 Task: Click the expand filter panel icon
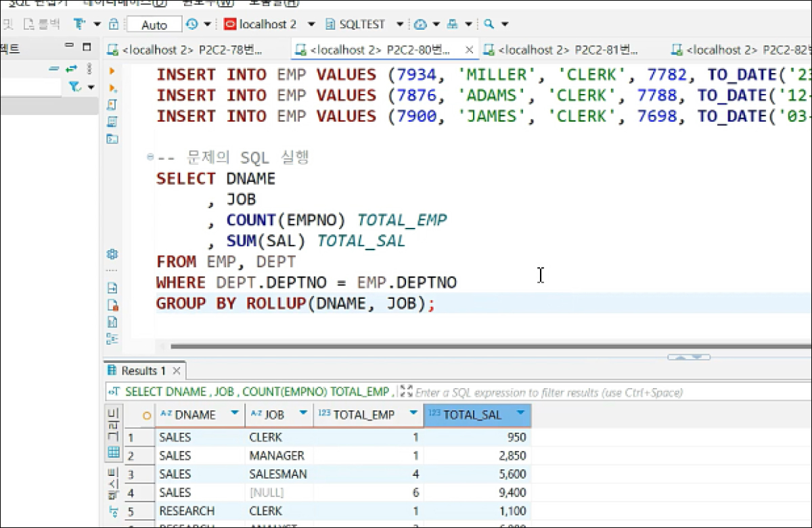406,391
